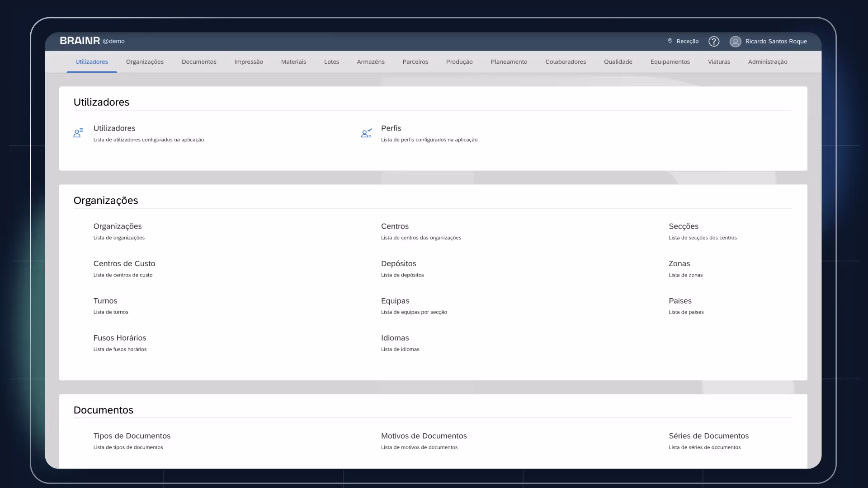This screenshot has height=488, width=868.
Task: Open the Centros de Custo link
Action: coord(124,263)
